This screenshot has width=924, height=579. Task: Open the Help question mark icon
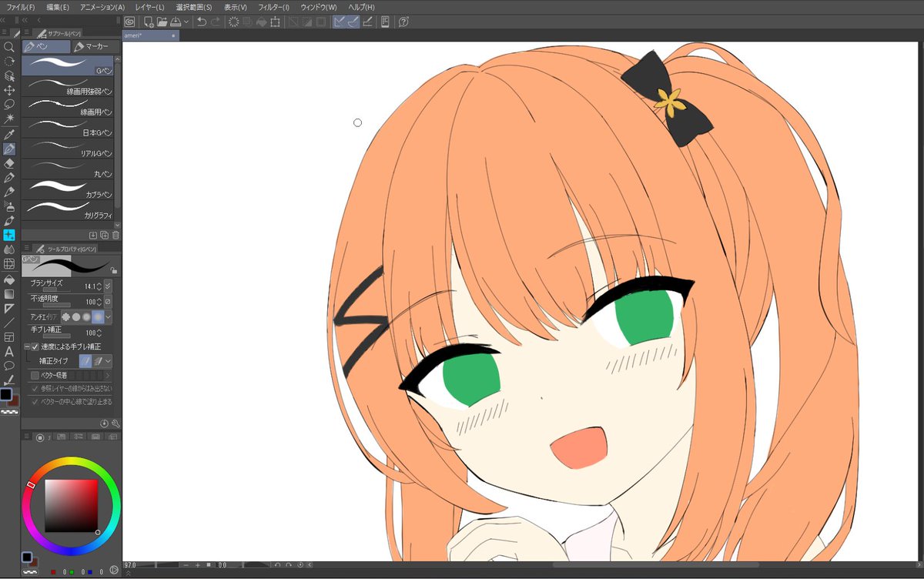pyautogui.click(x=403, y=22)
